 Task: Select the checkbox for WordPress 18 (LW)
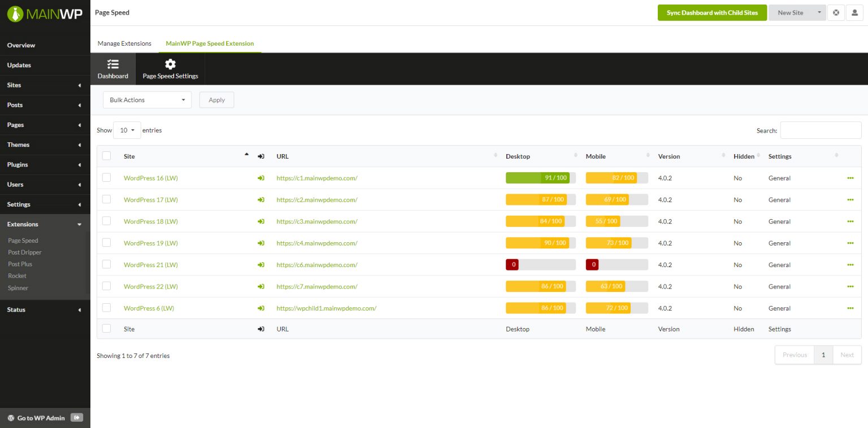tap(106, 221)
